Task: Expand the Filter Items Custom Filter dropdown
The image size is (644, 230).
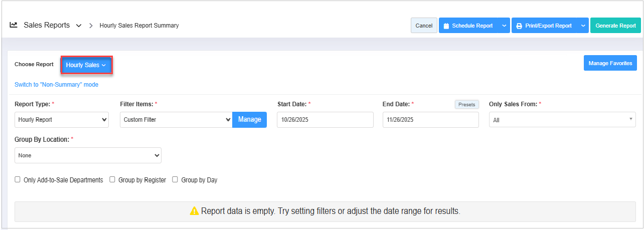Action: 176,120
